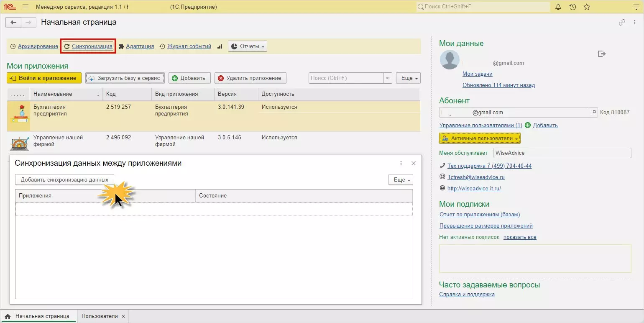Click the favorites star icon
This screenshot has width=644, height=323.
[587, 7]
